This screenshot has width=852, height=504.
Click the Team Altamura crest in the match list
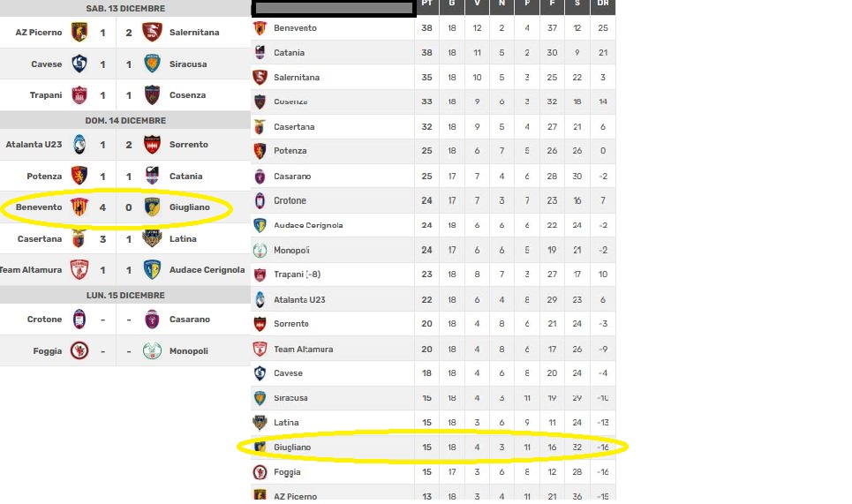point(79,270)
